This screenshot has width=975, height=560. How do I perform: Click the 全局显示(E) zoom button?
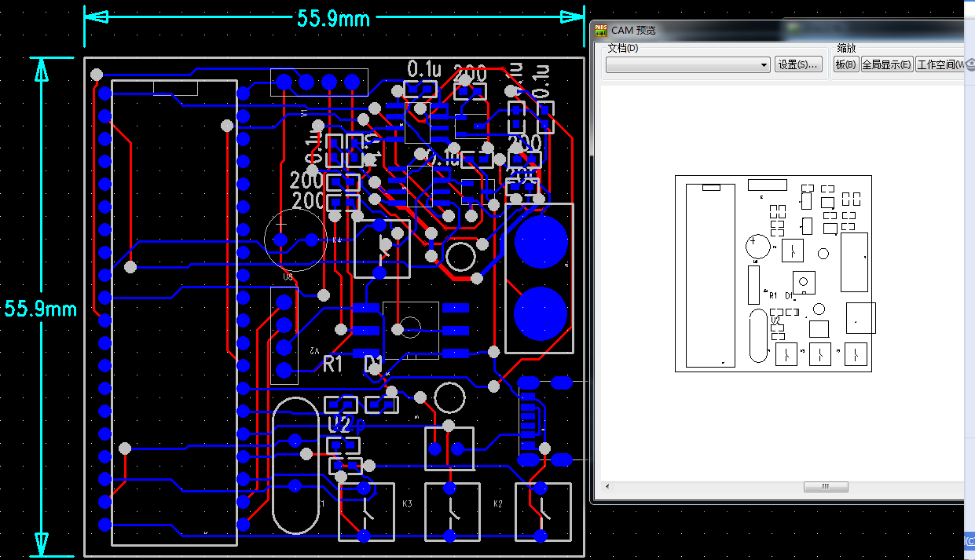pos(886,65)
